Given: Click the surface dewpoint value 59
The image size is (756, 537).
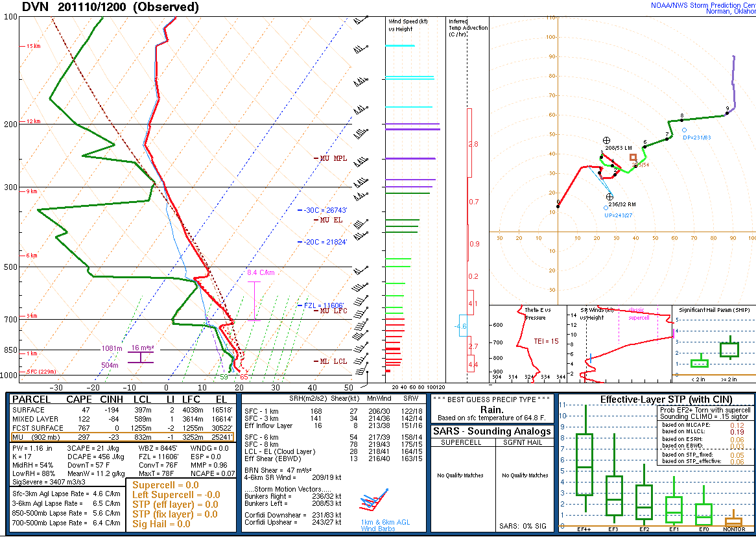Looking at the screenshot, I should [224, 377].
